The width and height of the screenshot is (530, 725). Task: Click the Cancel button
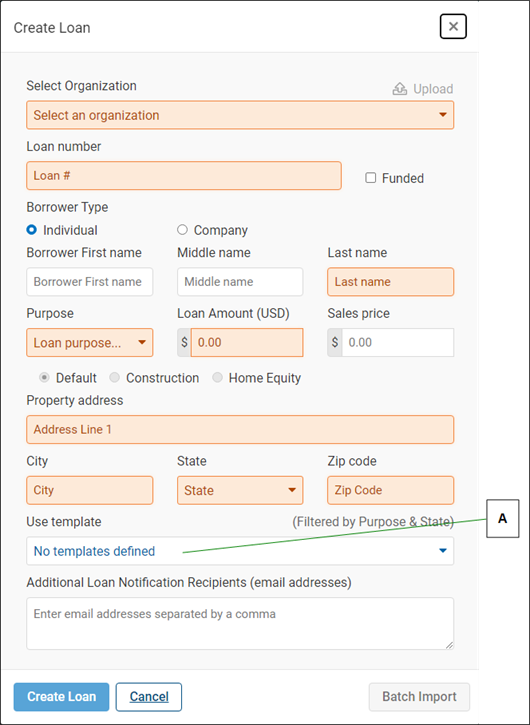coord(149,697)
